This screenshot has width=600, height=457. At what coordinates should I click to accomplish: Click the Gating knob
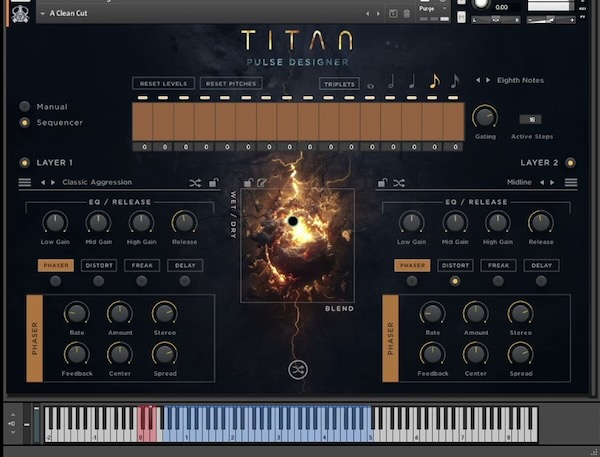click(x=485, y=117)
